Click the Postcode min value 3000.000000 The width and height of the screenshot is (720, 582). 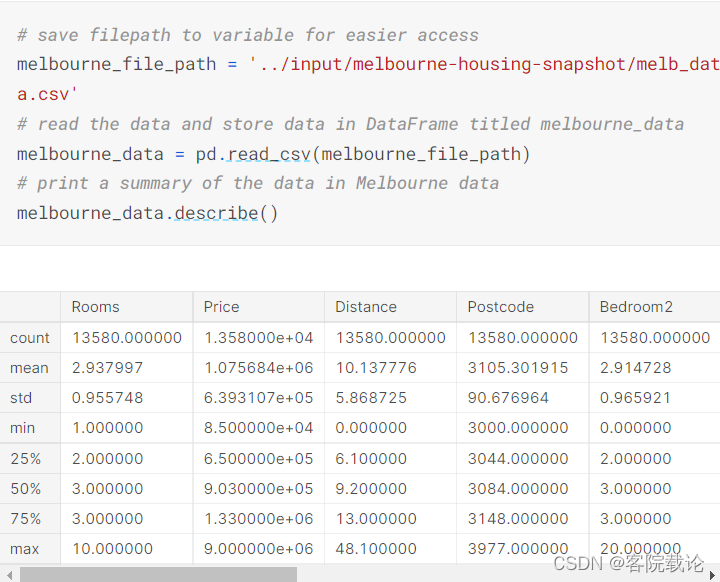518,428
